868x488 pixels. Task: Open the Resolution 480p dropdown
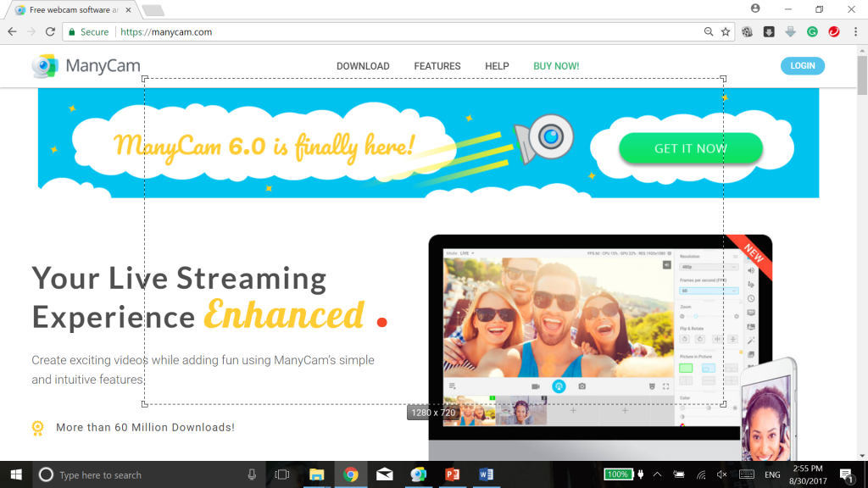point(709,268)
